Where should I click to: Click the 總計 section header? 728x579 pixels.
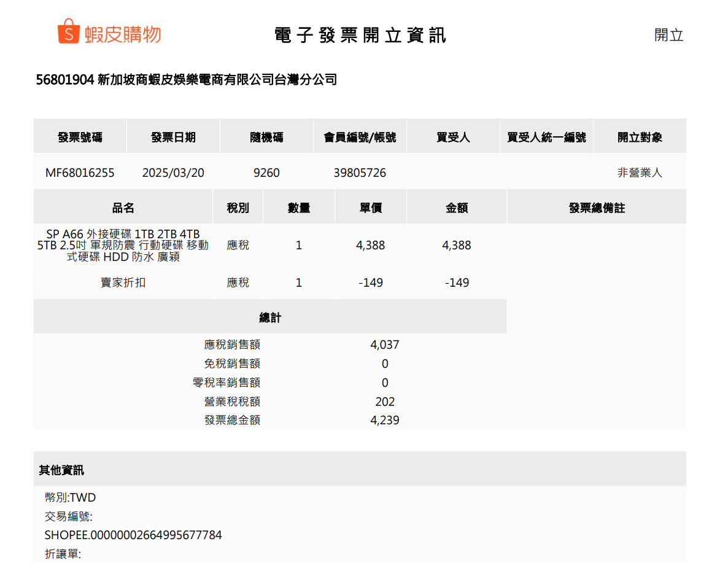point(270,317)
